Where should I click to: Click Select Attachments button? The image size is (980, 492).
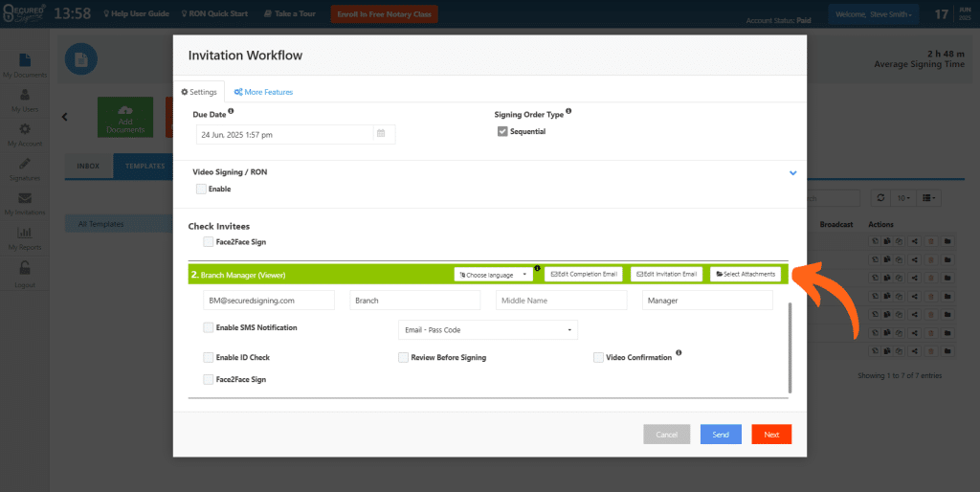pos(745,274)
